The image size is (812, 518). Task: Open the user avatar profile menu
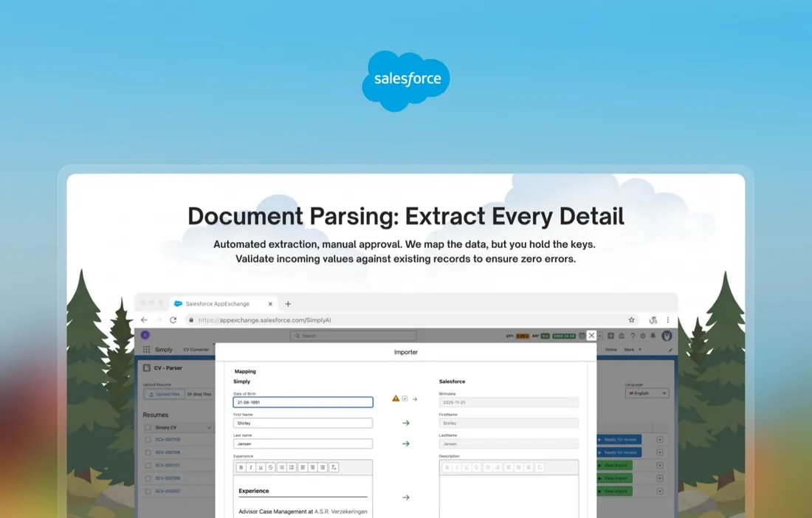pyautogui.click(x=667, y=336)
